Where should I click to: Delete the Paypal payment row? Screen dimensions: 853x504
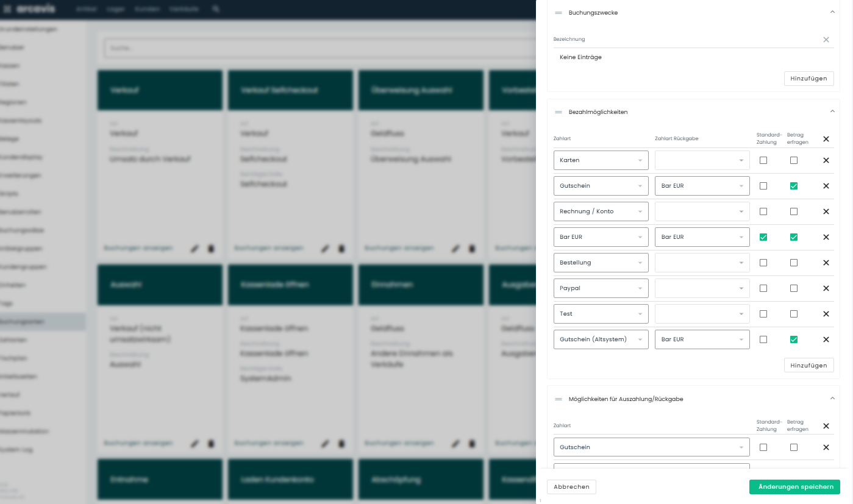coord(826,288)
